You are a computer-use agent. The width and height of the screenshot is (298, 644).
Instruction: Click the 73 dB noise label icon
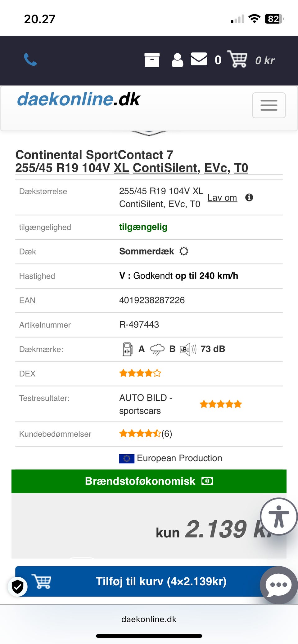coord(188,350)
